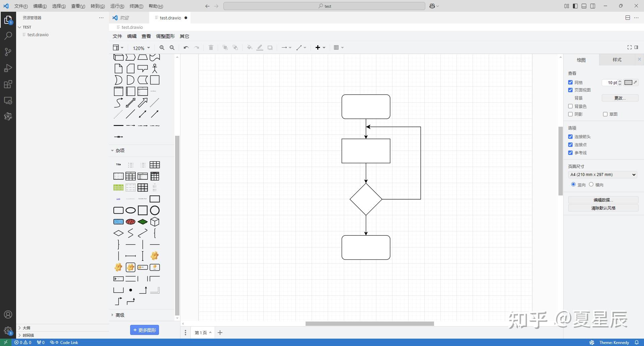Click the 更改 background change button
The height and width of the screenshot is (346, 644).
620,98
